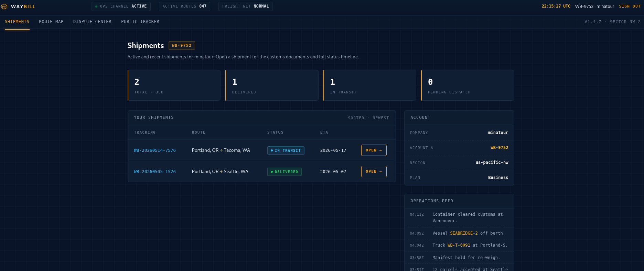
Task: Click the Freight Net Normal indicator
Action: coord(245,6)
